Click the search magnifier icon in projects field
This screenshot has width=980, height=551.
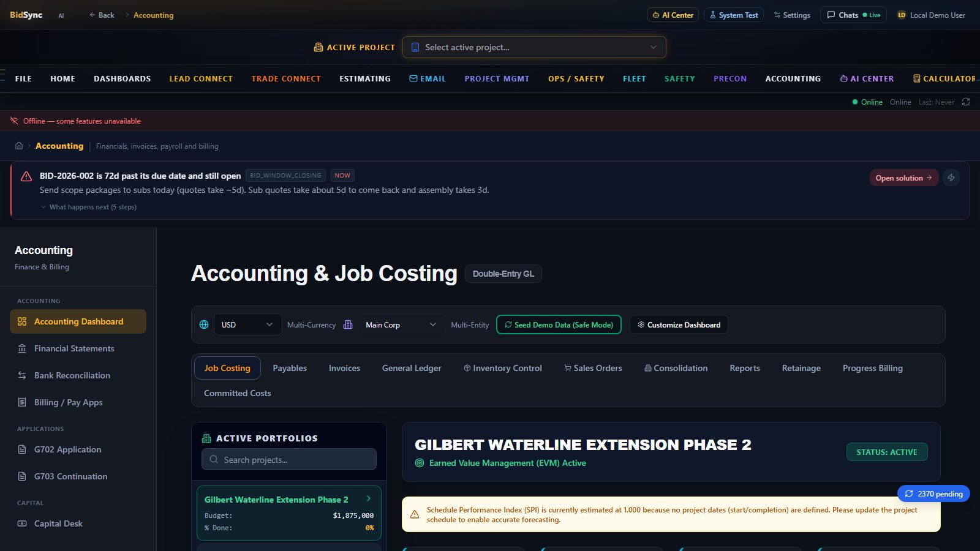[x=214, y=459]
